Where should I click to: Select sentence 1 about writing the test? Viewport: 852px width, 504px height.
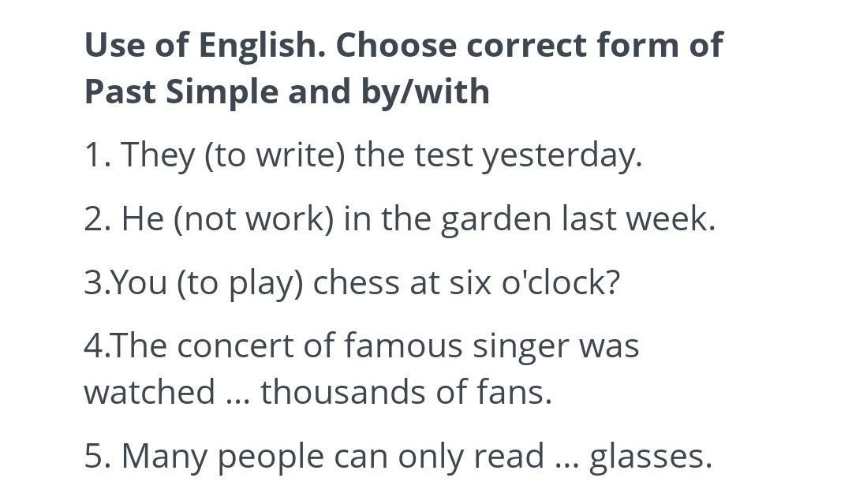point(363,155)
